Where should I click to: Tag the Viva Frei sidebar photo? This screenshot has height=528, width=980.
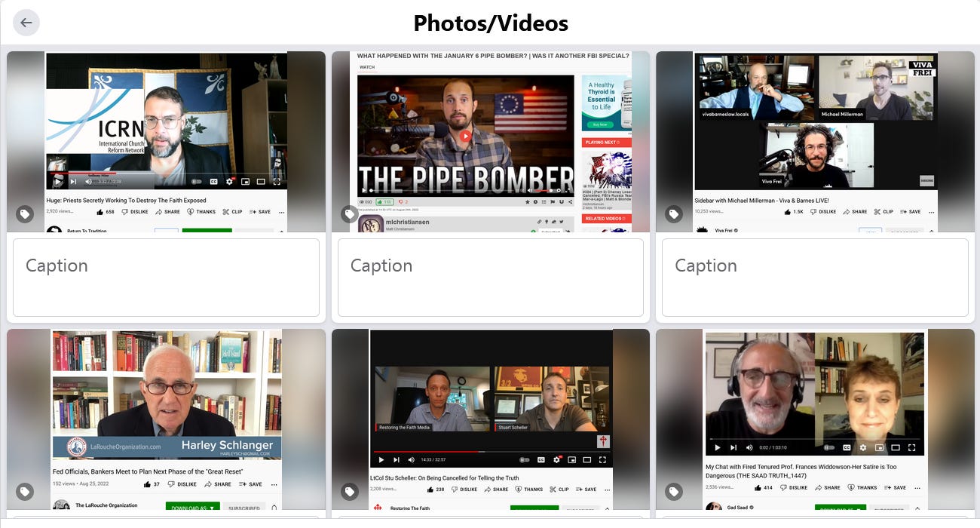tap(674, 214)
